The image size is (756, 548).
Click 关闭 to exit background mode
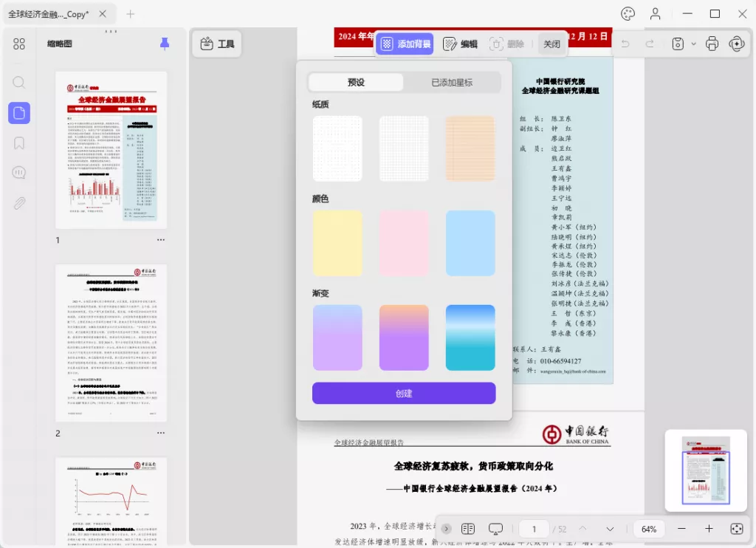click(551, 44)
